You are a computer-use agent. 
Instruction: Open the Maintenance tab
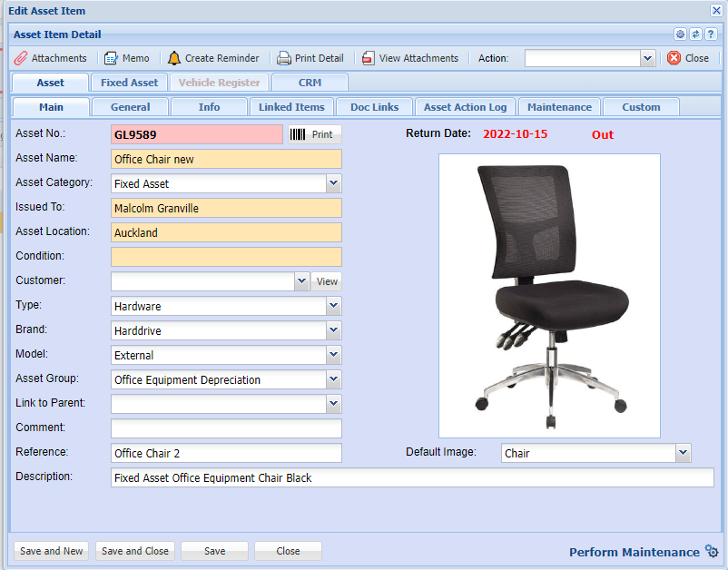(559, 107)
